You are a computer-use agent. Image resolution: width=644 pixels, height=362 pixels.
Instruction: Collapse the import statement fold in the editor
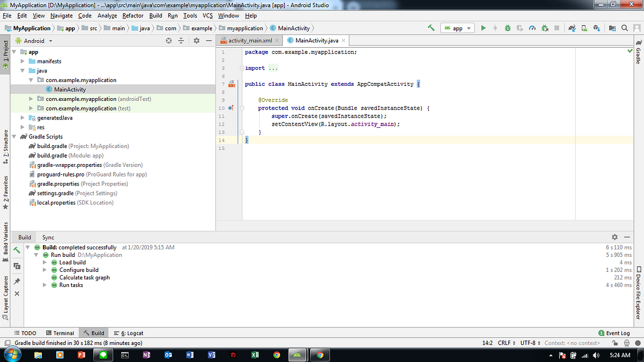tap(241, 68)
